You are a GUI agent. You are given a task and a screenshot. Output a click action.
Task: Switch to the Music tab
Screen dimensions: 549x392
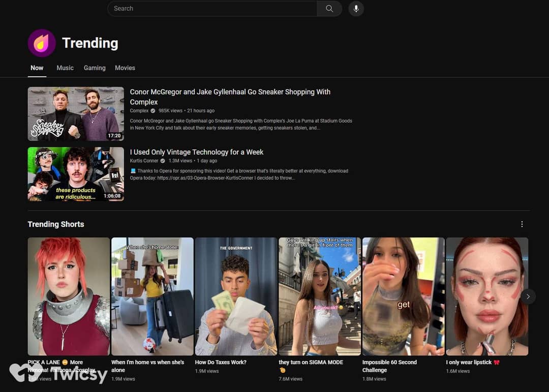coord(65,68)
